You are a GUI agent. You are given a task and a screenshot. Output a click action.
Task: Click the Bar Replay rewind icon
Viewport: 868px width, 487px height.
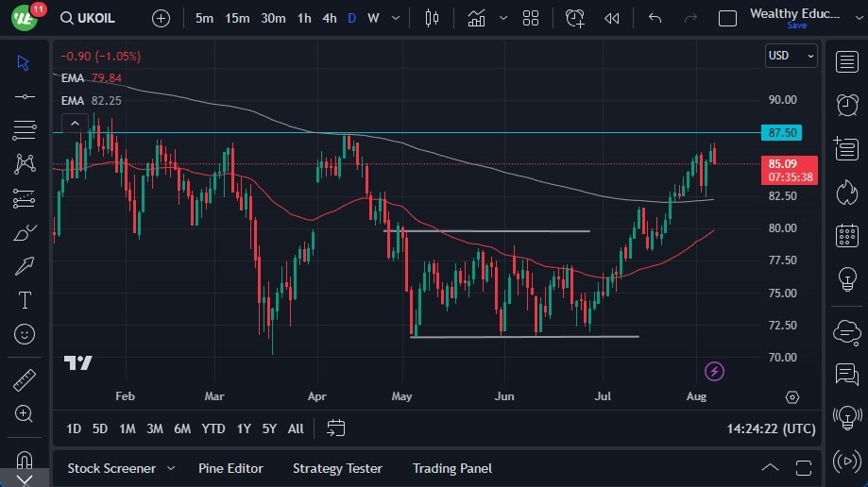pos(612,18)
